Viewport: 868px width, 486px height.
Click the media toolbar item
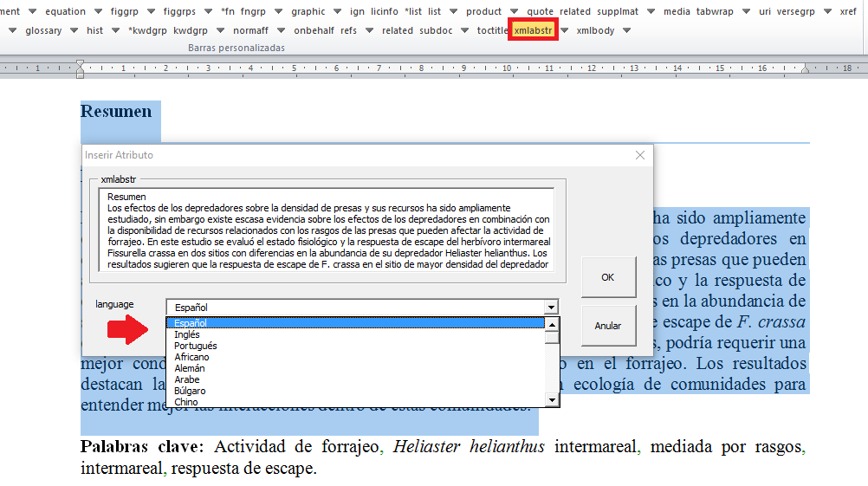(677, 11)
